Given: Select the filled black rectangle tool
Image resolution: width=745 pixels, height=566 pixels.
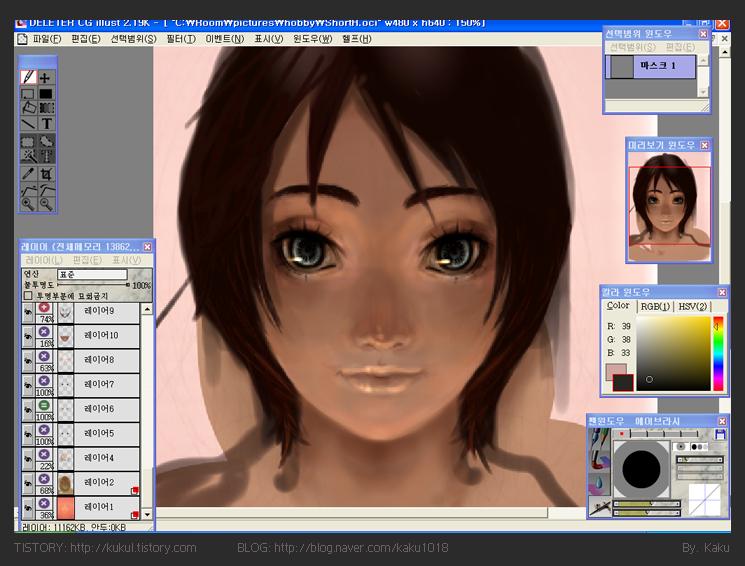Looking at the screenshot, I should (46, 94).
